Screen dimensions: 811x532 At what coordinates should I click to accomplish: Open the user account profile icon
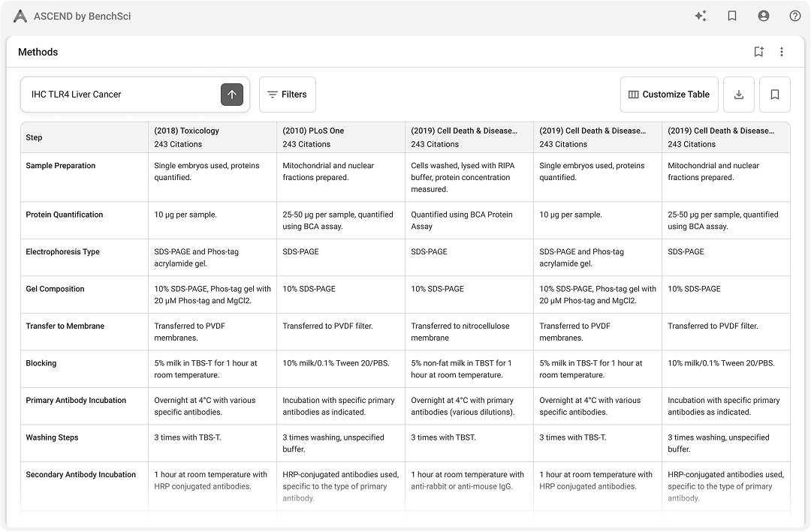(x=764, y=16)
